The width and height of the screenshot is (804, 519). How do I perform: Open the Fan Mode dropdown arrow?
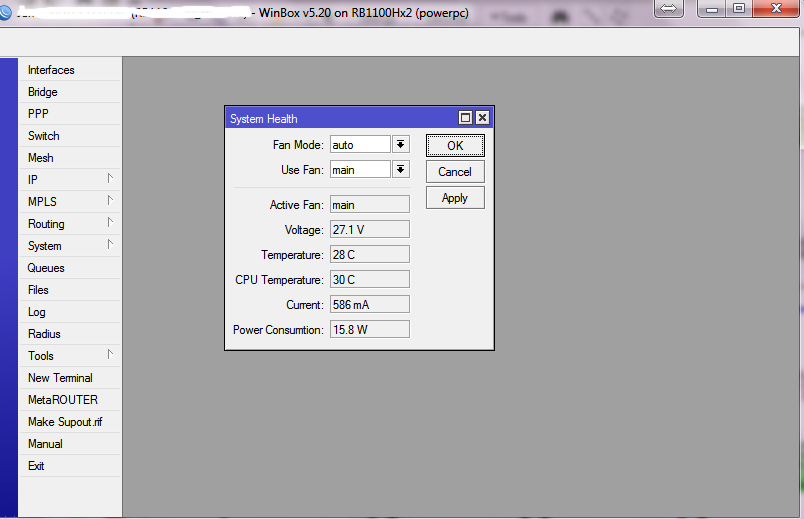(x=400, y=145)
